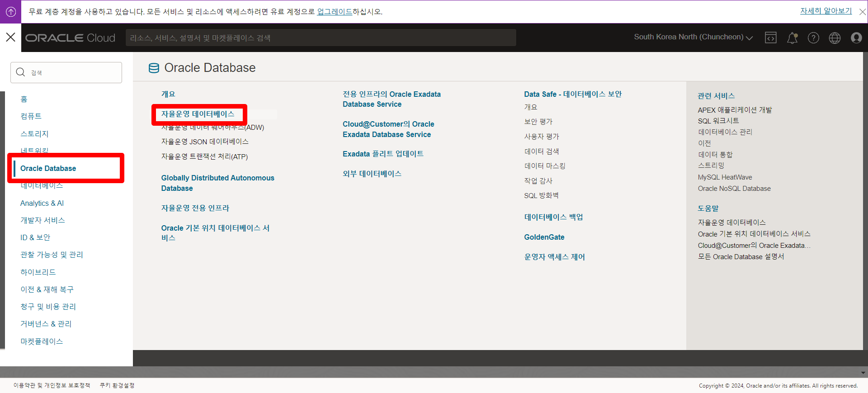Open 데이터베이스 관리 related service
Viewport: 868px width, 393px height.
click(725, 132)
